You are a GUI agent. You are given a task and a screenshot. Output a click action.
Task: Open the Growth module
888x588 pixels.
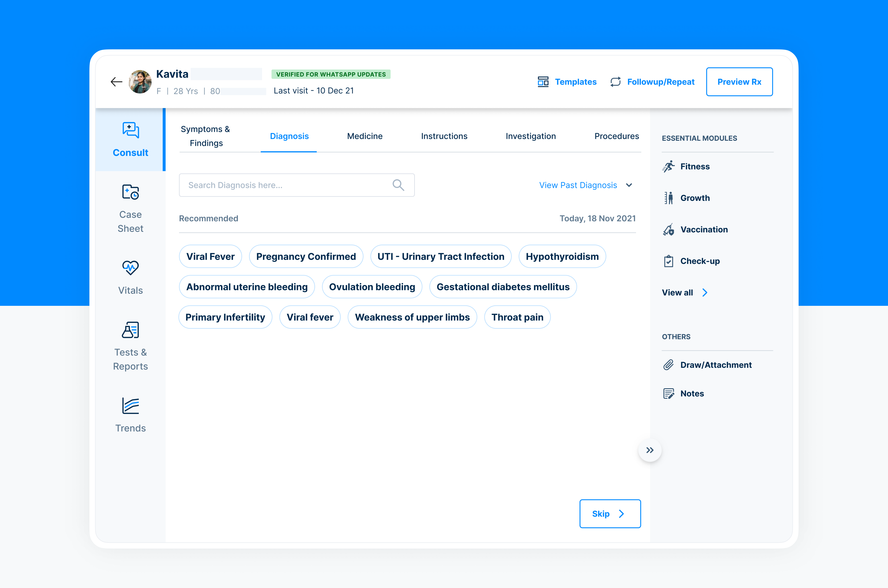[x=695, y=198]
